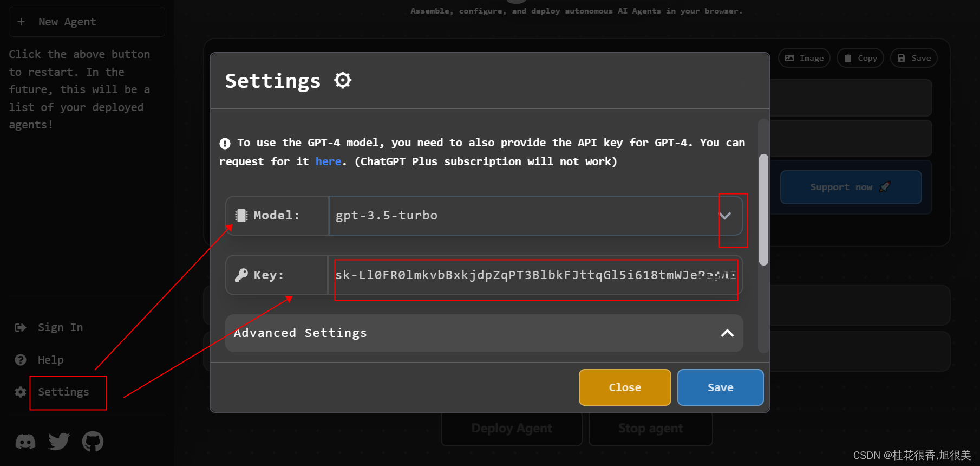Viewport: 980px width, 466px height.
Task: Close the Settings dialog
Action: click(x=625, y=387)
